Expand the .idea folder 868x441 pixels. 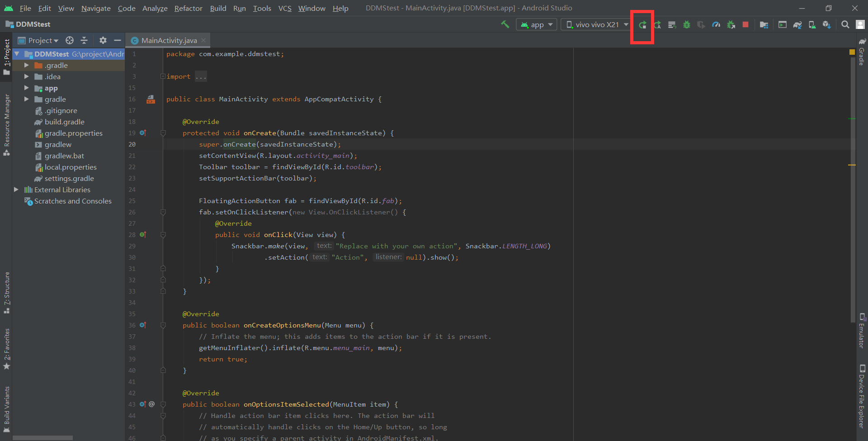pos(26,76)
